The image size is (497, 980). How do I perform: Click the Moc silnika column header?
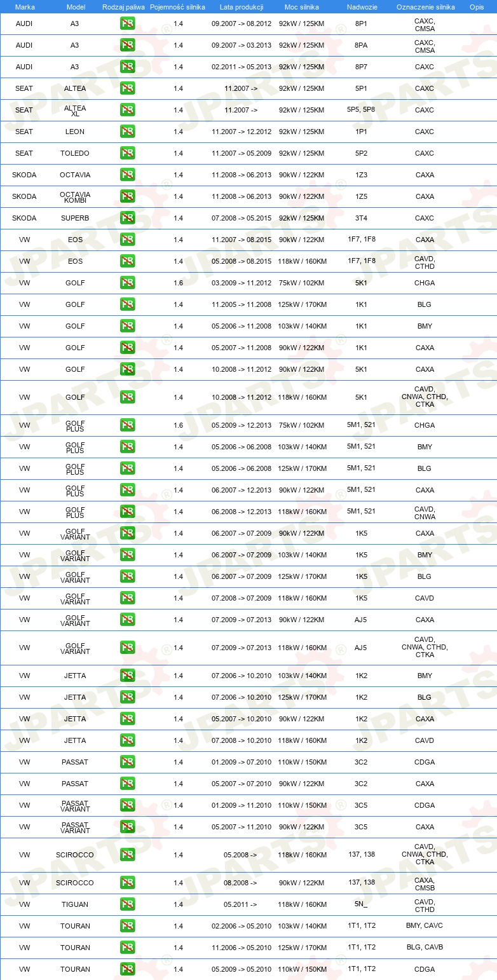click(x=301, y=7)
